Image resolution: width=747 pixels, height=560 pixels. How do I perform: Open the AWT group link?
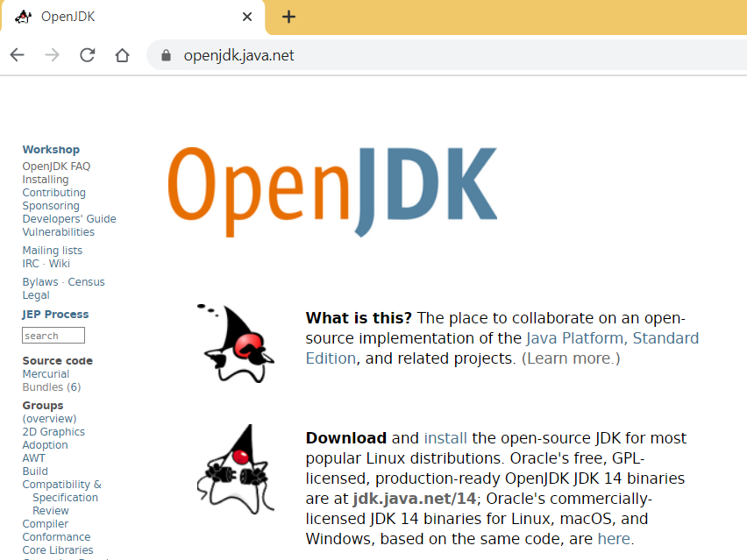click(x=34, y=458)
